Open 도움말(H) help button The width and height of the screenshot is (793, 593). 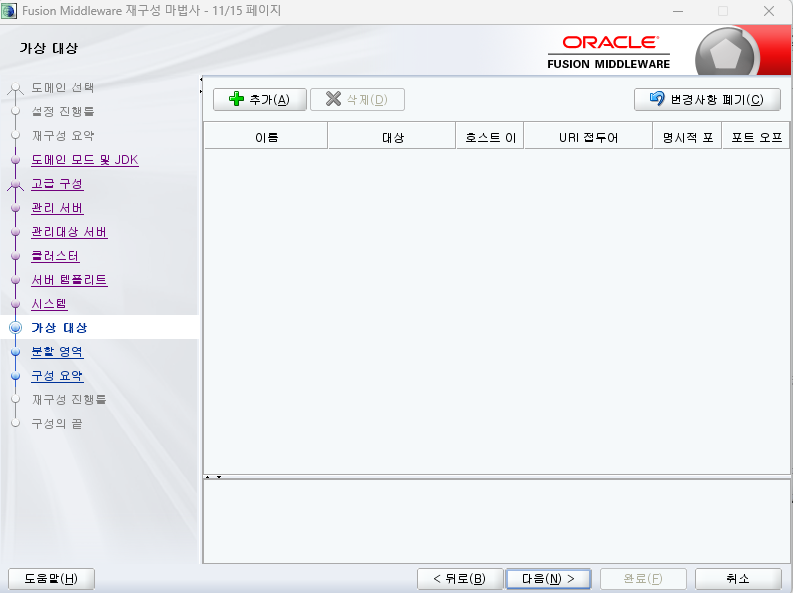(51, 579)
